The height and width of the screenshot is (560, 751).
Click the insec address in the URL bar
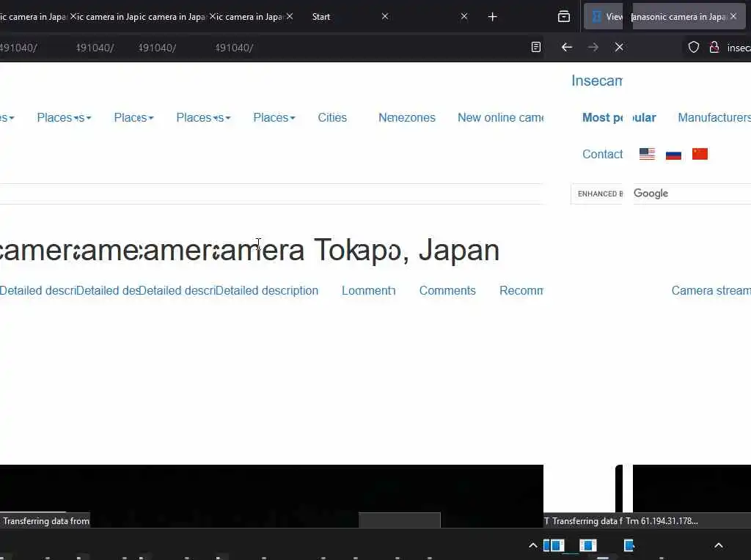point(739,48)
